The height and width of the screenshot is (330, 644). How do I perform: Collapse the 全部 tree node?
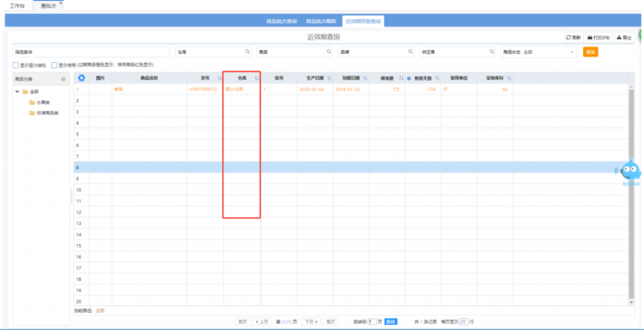click(x=17, y=92)
